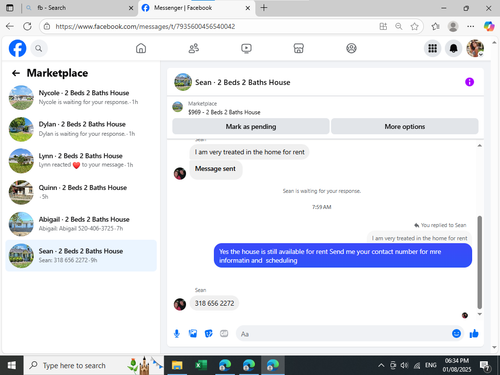Open Quinn's 2 Beds 2 Baths House chat
Viewport: 500px width, 375px height.
(81, 192)
